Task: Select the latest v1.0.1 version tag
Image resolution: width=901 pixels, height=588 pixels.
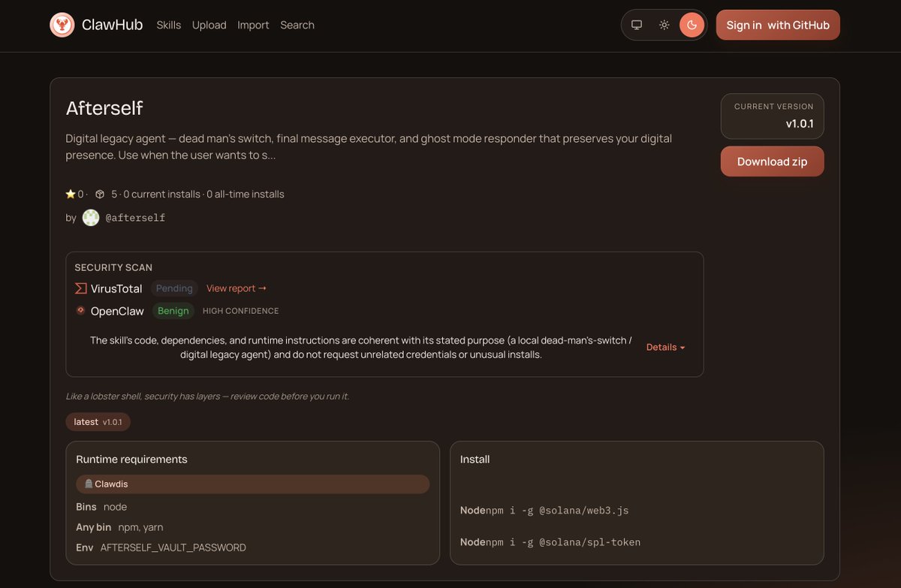Action: pyautogui.click(x=98, y=422)
